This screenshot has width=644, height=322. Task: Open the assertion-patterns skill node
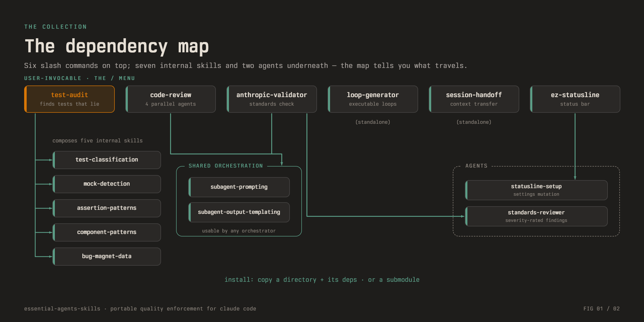(x=107, y=208)
